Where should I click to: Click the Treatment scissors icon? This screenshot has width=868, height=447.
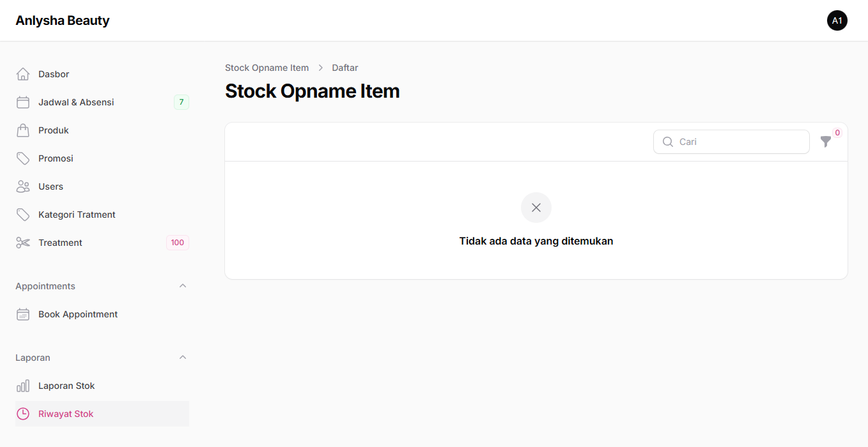23,243
